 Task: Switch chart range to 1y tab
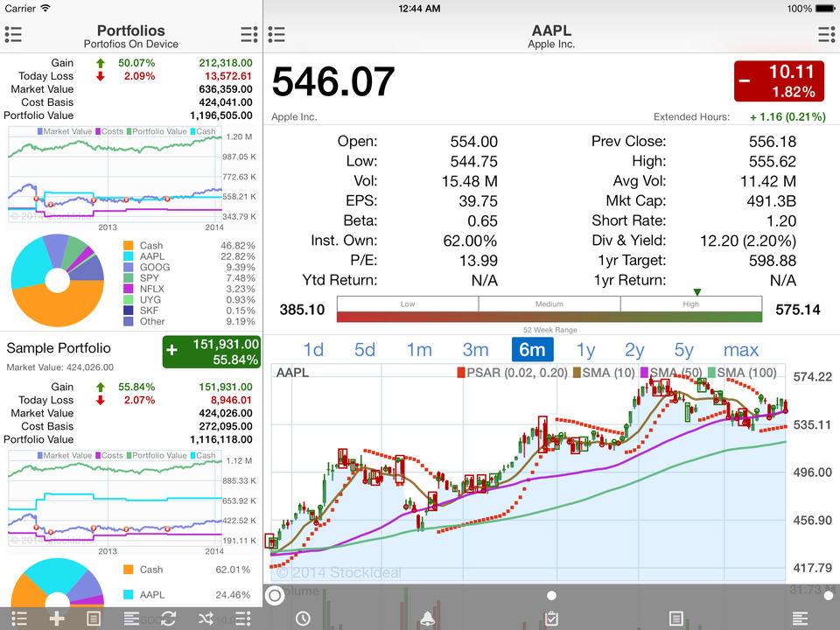pyautogui.click(x=585, y=349)
